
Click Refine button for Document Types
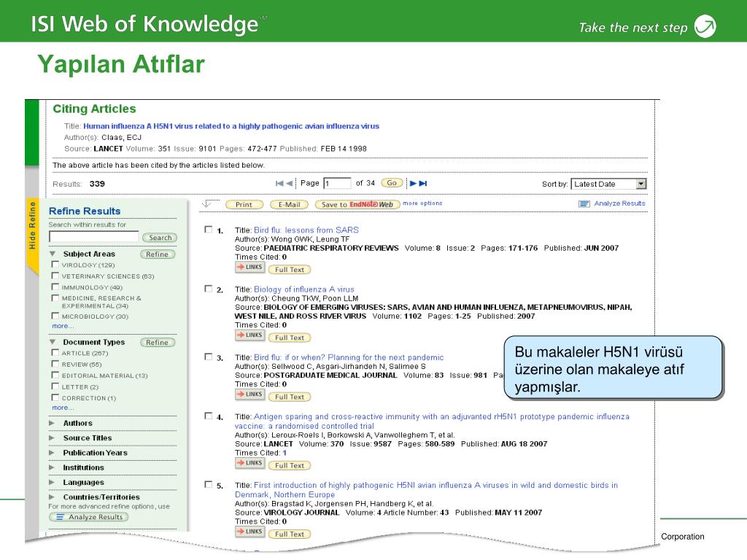158,343
